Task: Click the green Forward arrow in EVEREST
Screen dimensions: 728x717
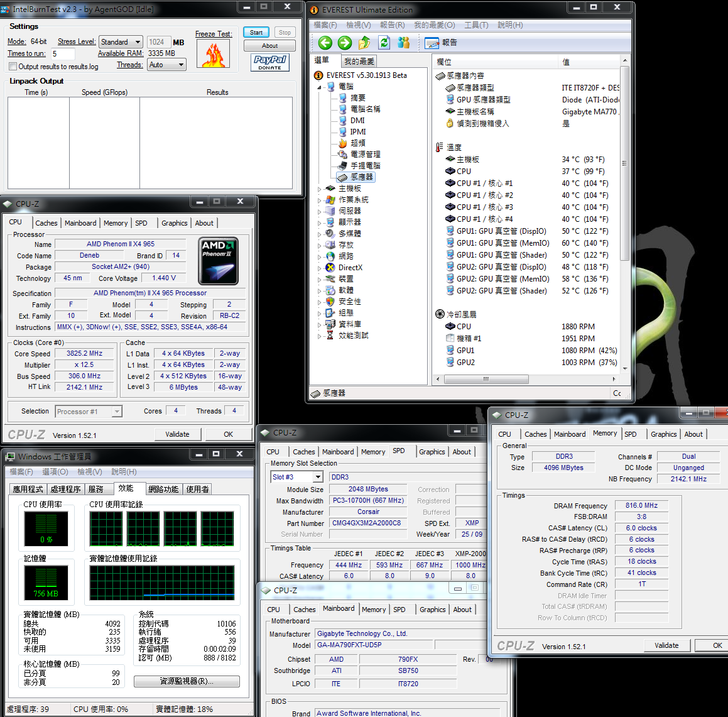Action: 345,43
